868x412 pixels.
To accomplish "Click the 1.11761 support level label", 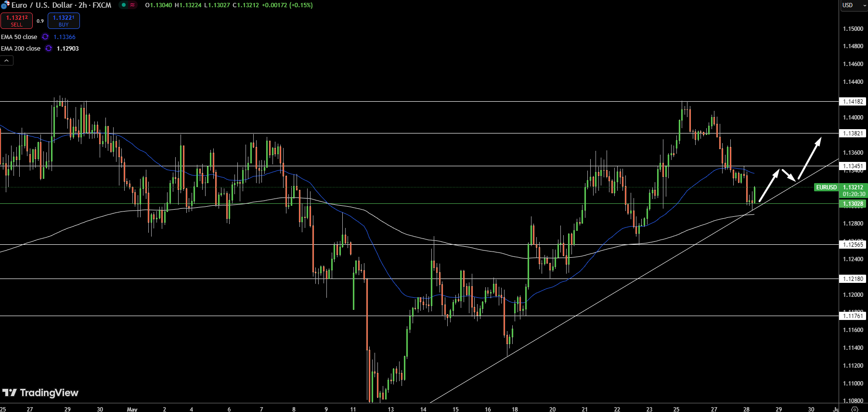I will (853, 316).
